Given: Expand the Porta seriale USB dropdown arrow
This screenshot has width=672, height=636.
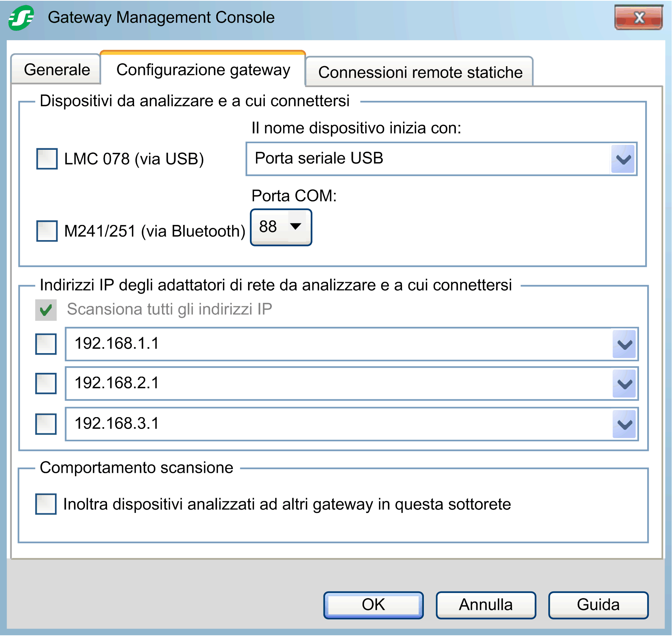Looking at the screenshot, I should point(623,159).
